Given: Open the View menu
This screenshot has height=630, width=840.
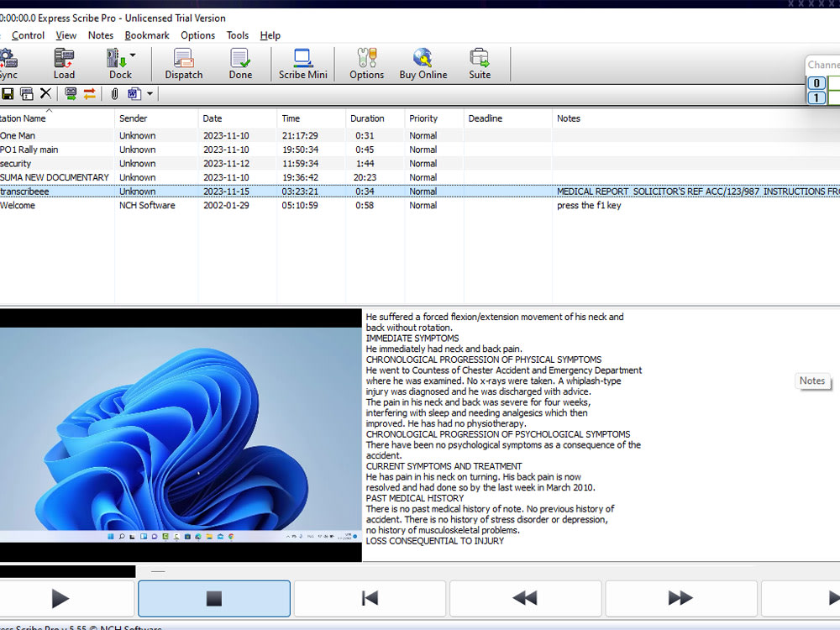Looking at the screenshot, I should click(66, 35).
